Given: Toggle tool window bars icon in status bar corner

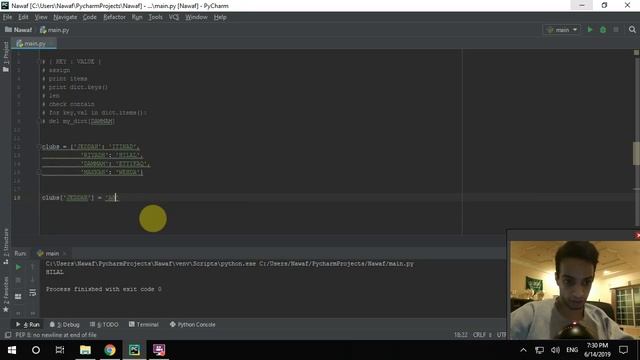Looking at the screenshot, I should pyautogui.click(x=7, y=335).
